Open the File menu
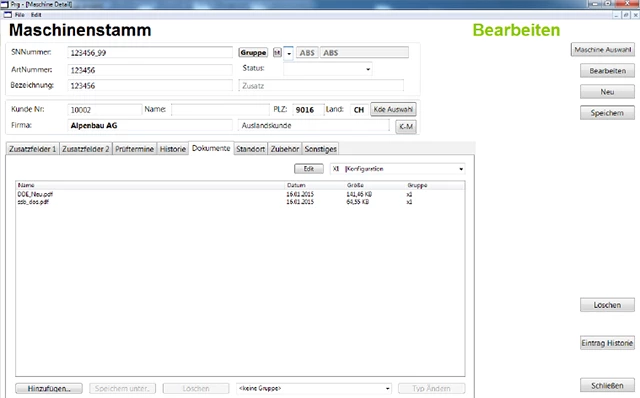The image size is (640, 398). (x=20, y=15)
